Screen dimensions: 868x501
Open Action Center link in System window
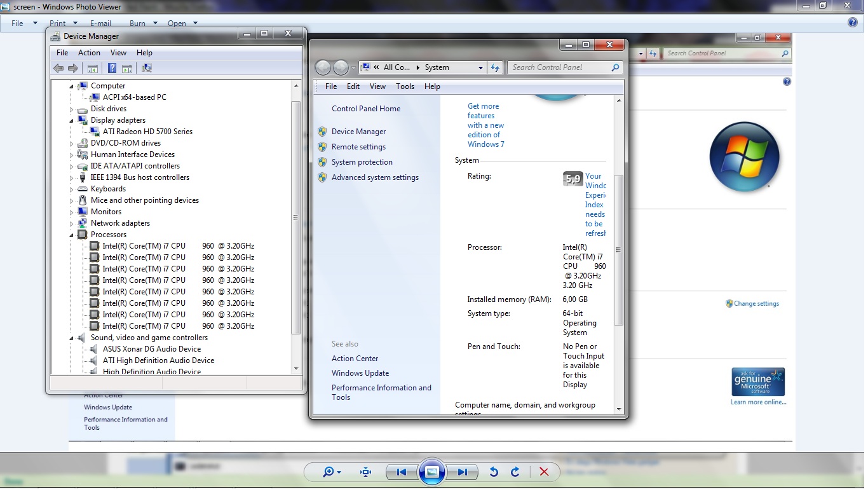click(355, 359)
